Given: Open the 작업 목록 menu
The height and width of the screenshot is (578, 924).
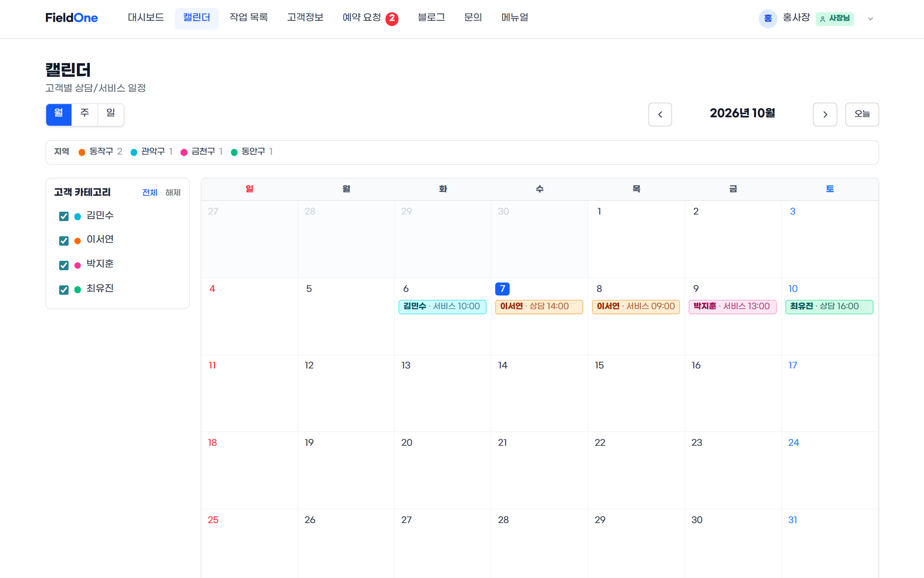Looking at the screenshot, I should click(249, 18).
